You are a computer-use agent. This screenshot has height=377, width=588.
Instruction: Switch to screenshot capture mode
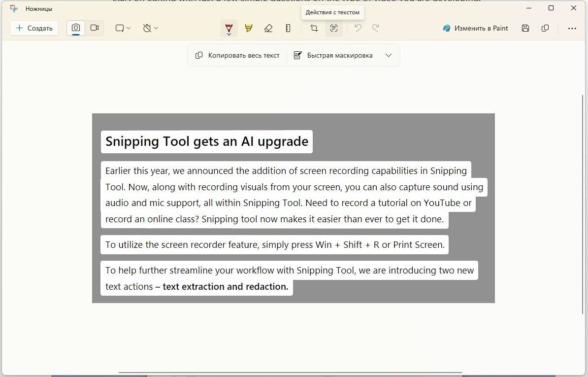tap(76, 28)
